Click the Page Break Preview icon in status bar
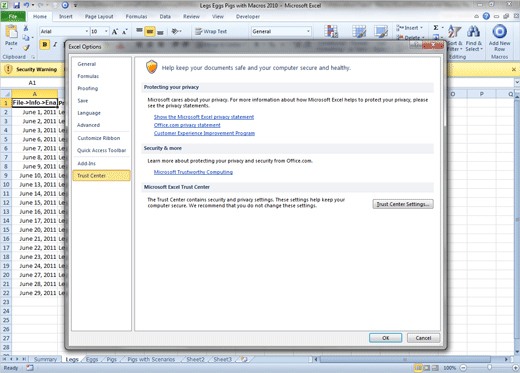This screenshot has height=373, width=520. (x=435, y=368)
